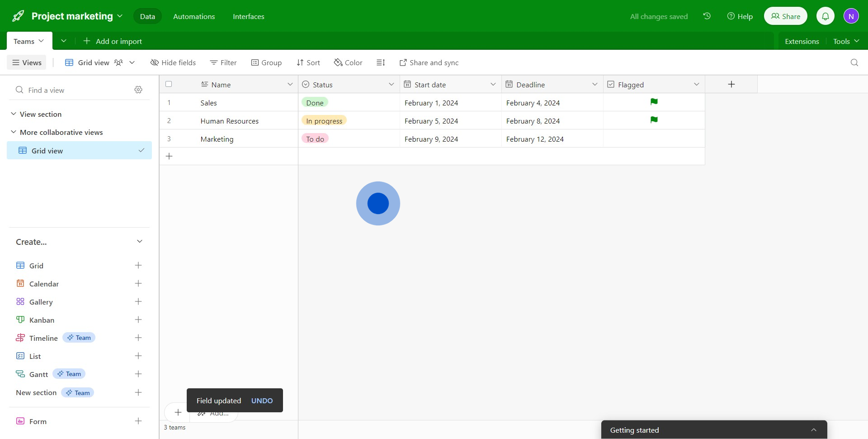Click the Gantt view icon
Viewport: 868px width, 439px height.
pos(20,374)
